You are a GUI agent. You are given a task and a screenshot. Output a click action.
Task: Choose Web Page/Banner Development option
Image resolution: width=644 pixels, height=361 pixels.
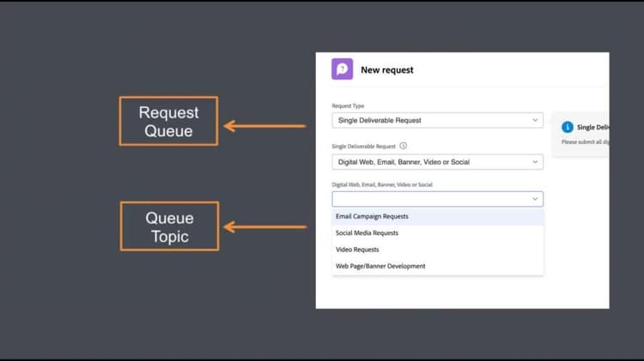click(437, 266)
